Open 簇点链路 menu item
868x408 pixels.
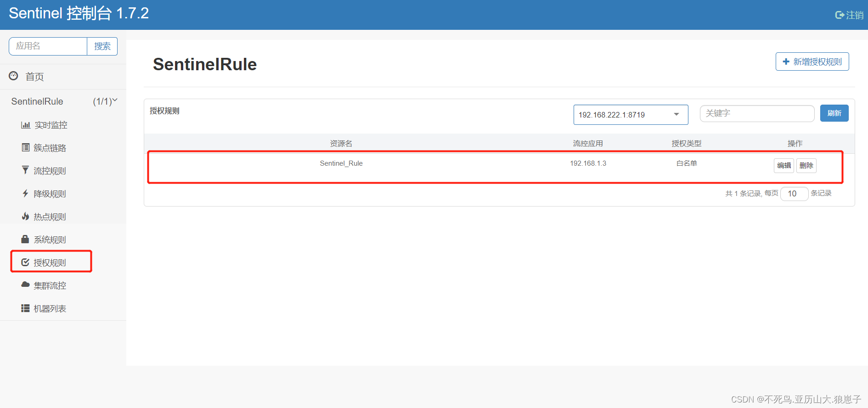(x=50, y=148)
